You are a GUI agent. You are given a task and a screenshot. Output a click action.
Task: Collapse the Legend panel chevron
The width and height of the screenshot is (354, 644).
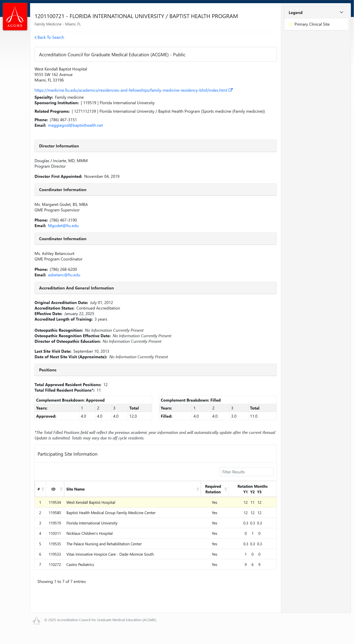[341, 13]
